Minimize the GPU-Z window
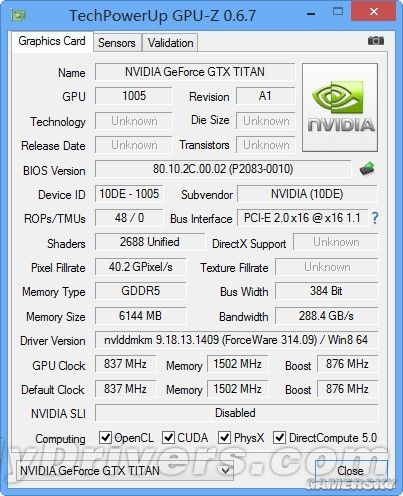Image resolution: width=403 pixels, height=496 pixels. tap(311, 14)
